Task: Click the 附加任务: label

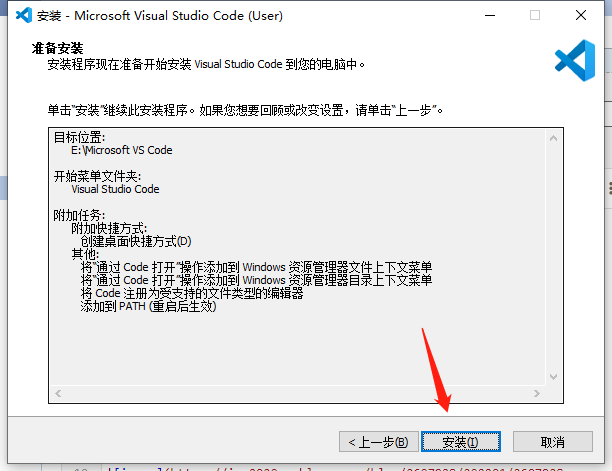Action: pyautogui.click(x=79, y=215)
